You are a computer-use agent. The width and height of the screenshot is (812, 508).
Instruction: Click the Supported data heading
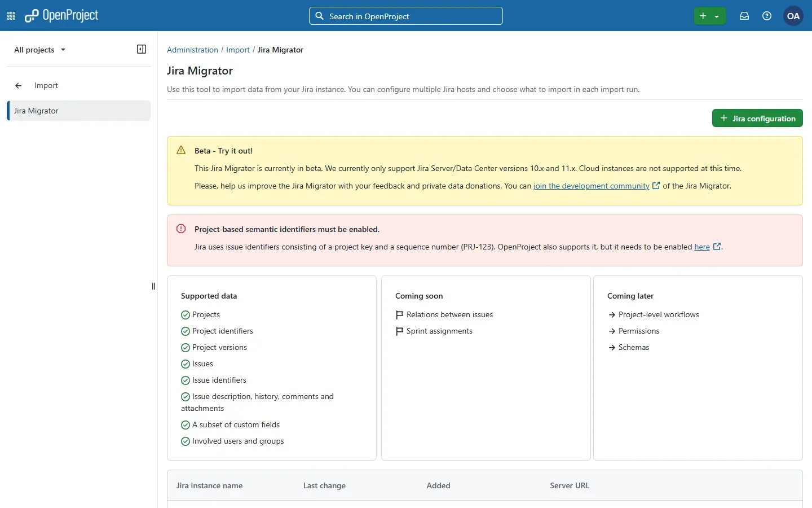pos(209,296)
